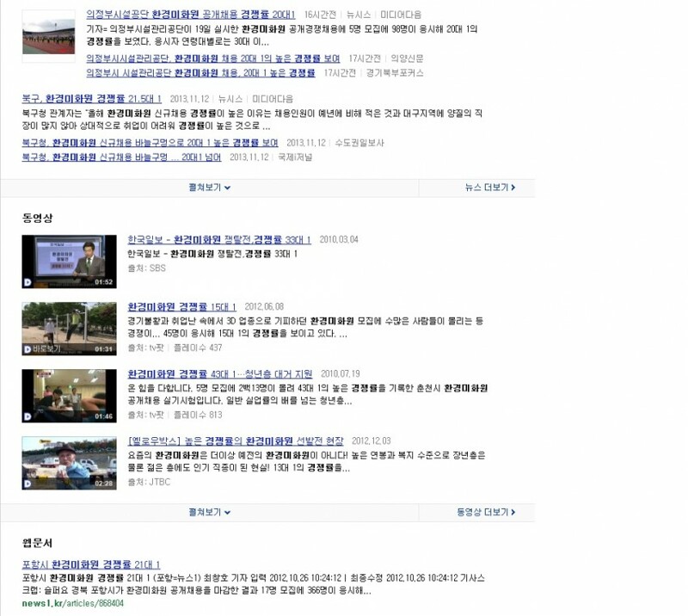This screenshot has height=616, width=688.
Task: Click the 플레이수 437 play count
Action: tap(198, 348)
